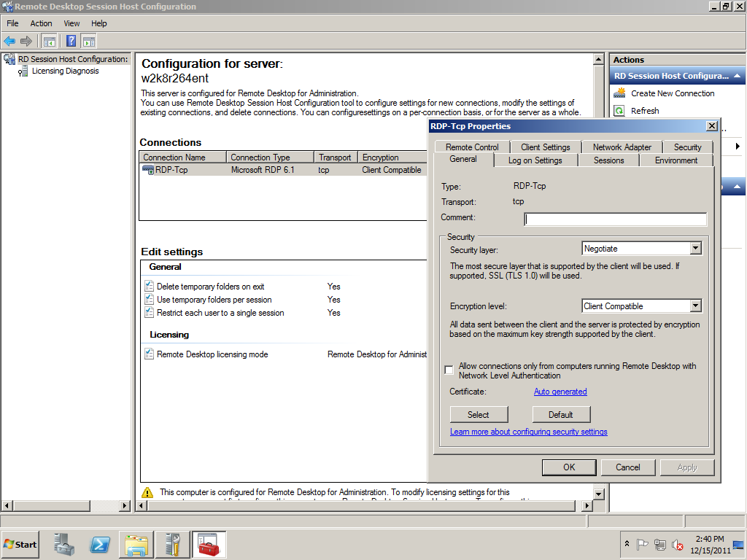Click the RDP-Tcp connection icon in list
This screenshot has width=747, height=560.
point(148,170)
